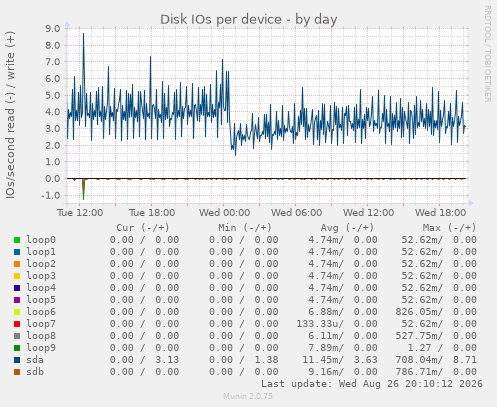Click sda's max value 8.71
Image resolution: width=497 pixels, height=407 pixels.
(x=465, y=360)
